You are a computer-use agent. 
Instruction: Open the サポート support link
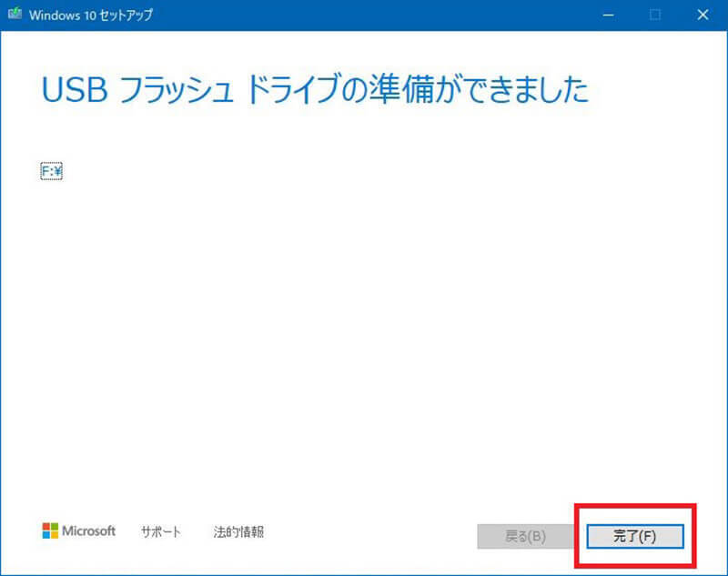pos(161,531)
